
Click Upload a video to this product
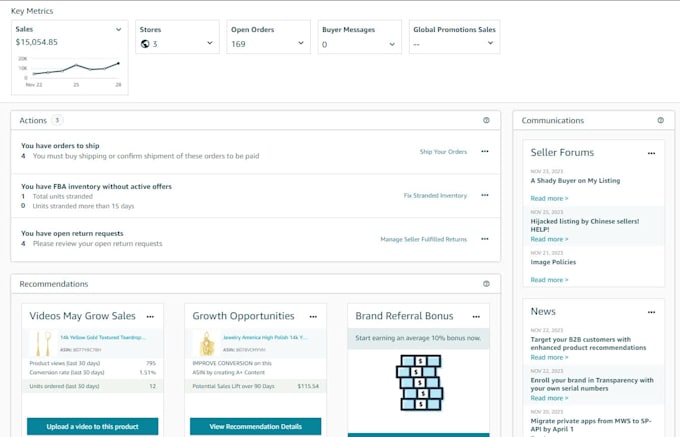(92, 427)
